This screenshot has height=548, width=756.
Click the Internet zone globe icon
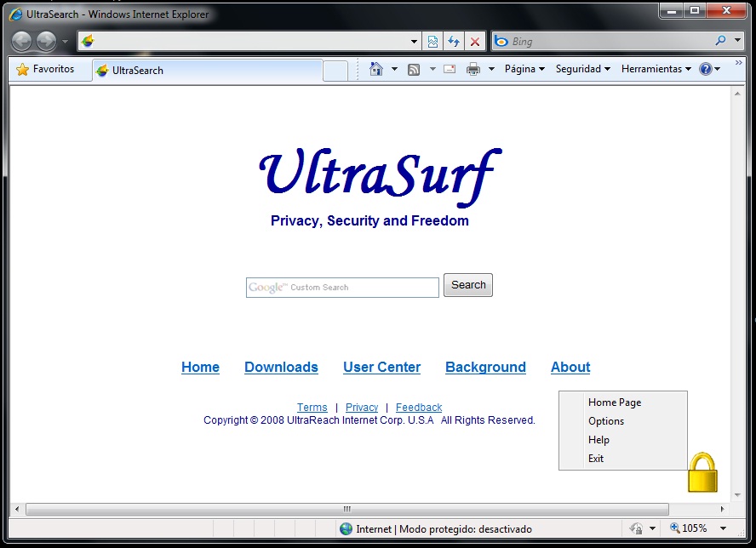pos(346,529)
